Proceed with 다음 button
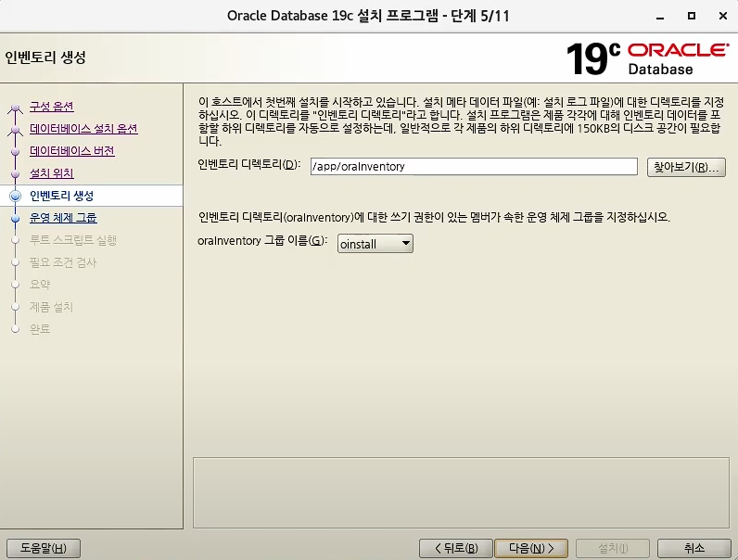 [531, 548]
